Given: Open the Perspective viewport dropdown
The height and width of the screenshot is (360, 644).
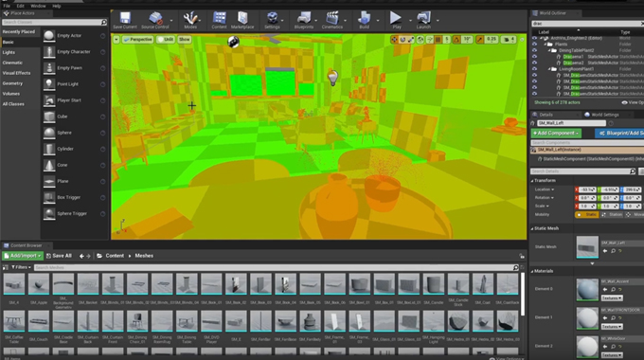Looking at the screenshot, I should click(x=137, y=40).
